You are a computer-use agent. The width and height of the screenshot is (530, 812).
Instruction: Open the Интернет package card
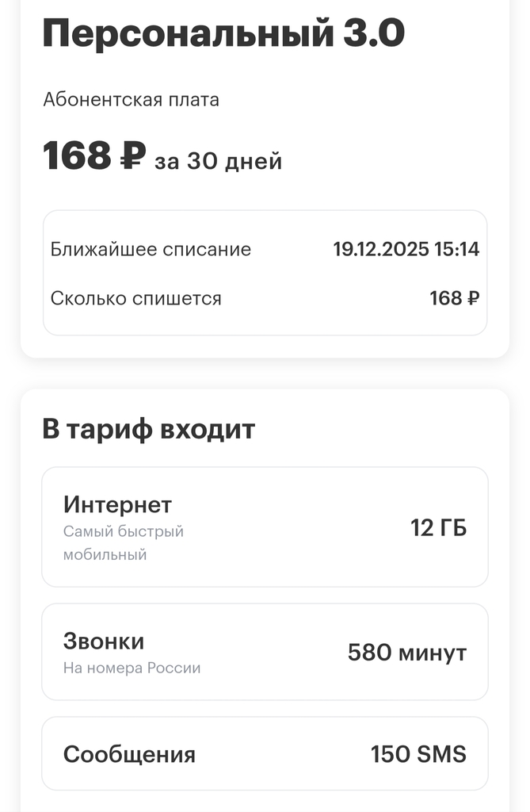[x=265, y=527]
